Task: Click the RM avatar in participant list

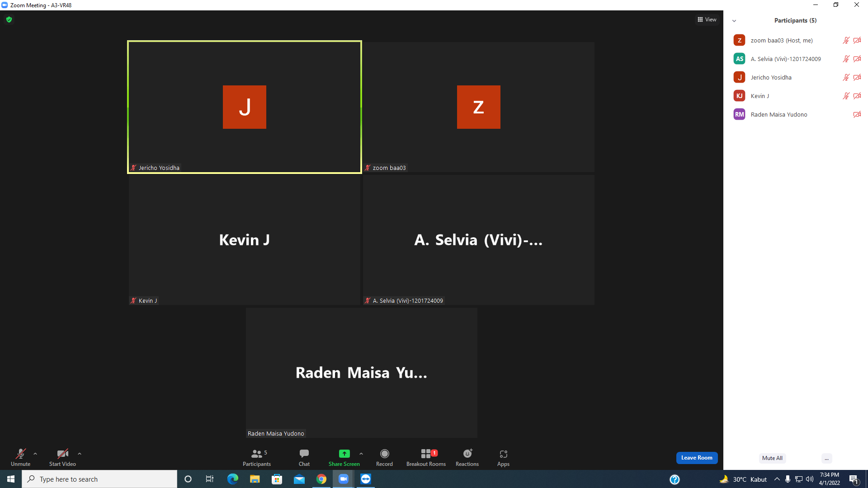Action: (739, 114)
